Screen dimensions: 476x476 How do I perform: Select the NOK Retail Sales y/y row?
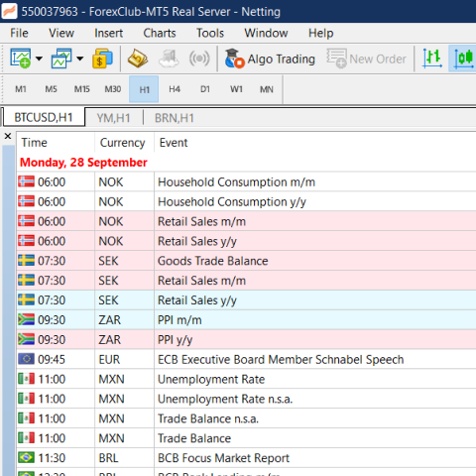click(x=246, y=241)
